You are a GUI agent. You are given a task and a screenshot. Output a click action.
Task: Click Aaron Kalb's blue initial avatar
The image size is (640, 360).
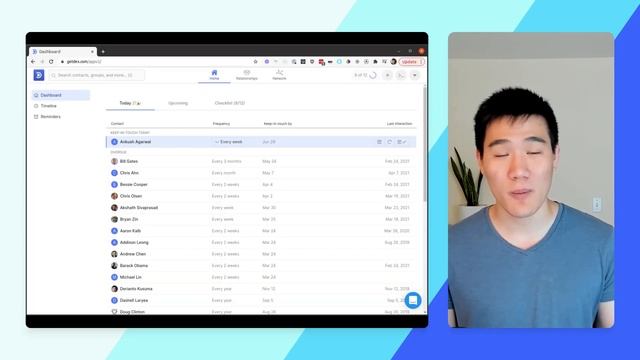[x=114, y=231]
